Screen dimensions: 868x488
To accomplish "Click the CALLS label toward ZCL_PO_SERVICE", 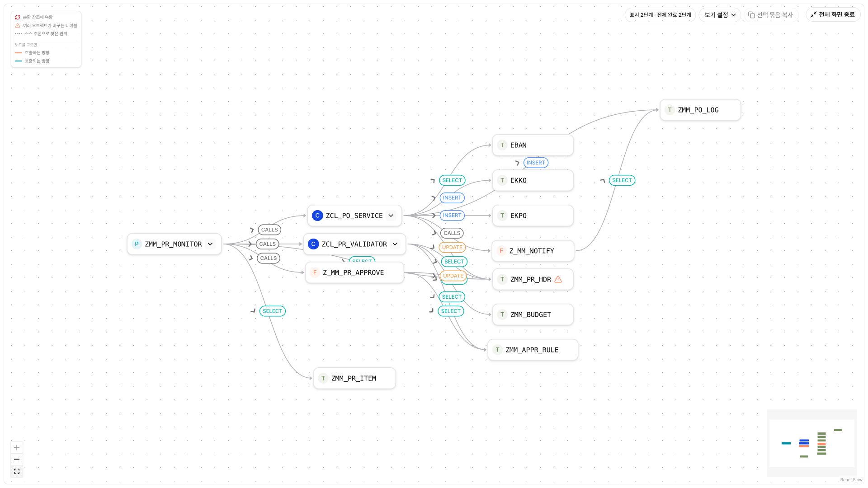I will (269, 230).
